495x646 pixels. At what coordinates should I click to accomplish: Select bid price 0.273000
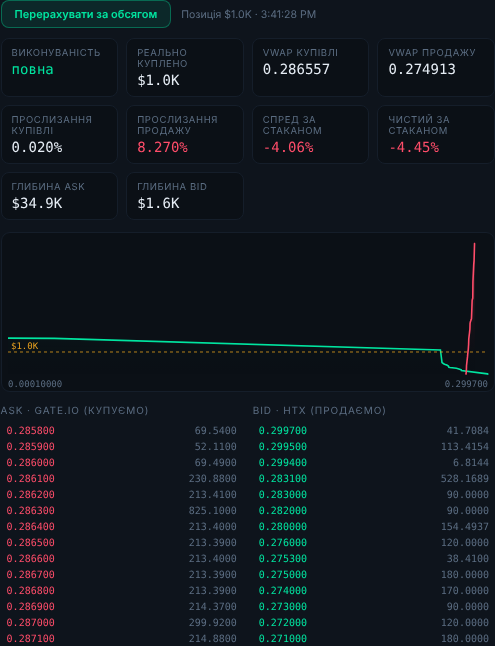(283, 606)
